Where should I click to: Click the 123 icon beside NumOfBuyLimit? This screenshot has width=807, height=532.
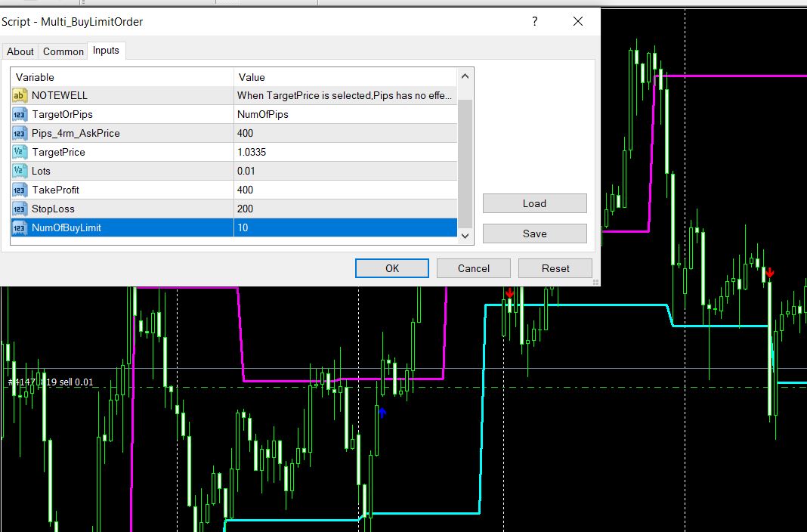[19, 227]
